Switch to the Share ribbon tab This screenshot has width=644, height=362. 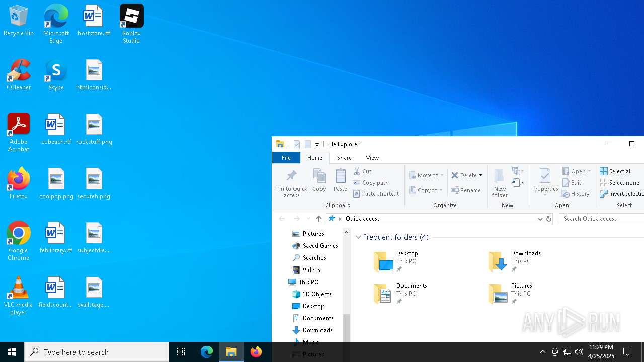point(344,158)
